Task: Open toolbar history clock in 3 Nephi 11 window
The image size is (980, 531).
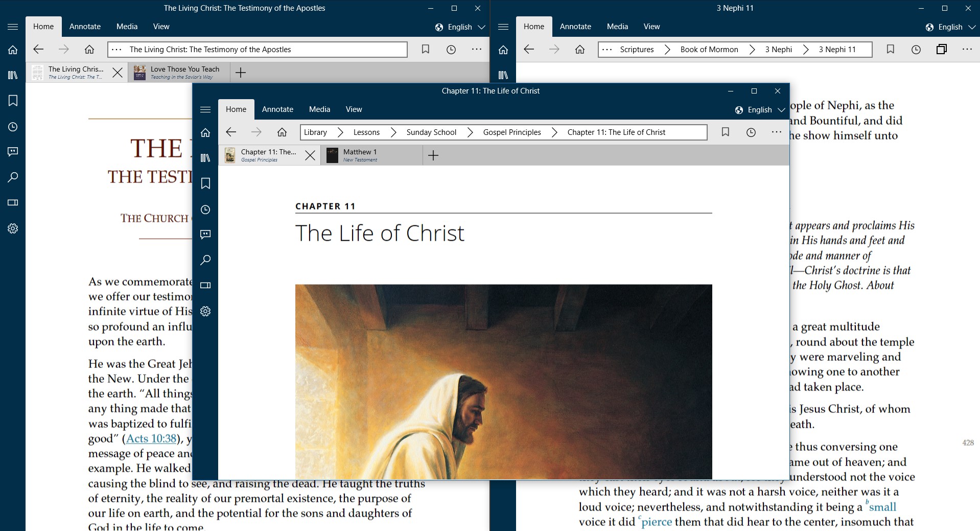Action: [916, 50]
